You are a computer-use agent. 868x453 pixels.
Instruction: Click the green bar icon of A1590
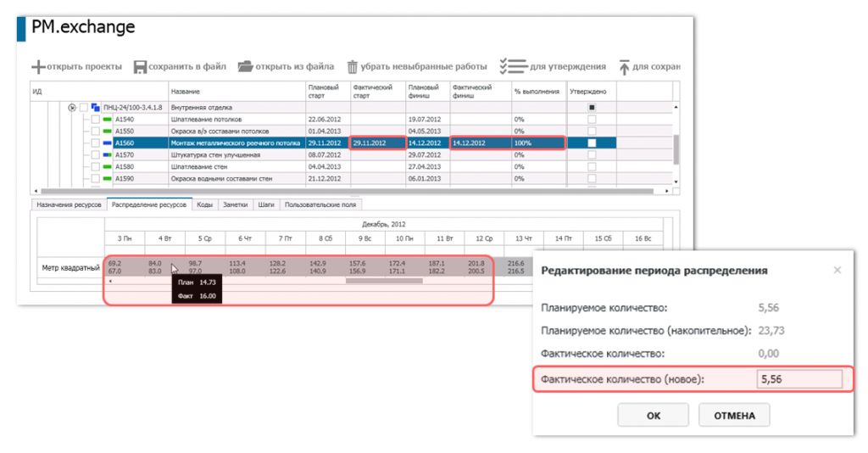108,179
